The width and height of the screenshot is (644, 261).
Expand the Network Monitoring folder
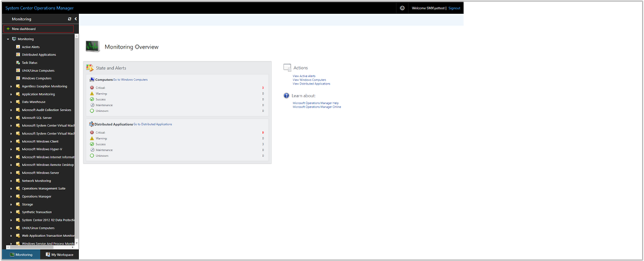pyautogui.click(x=11, y=180)
